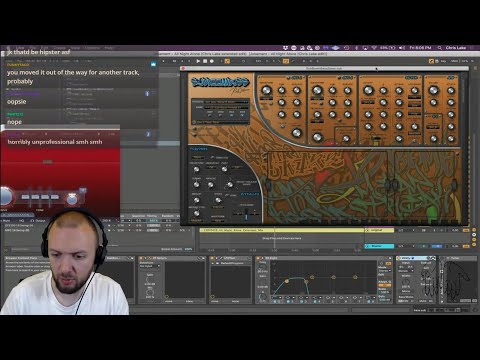Click the Amp section header badge
This screenshot has height=360, width=480.
coord(451,78)
